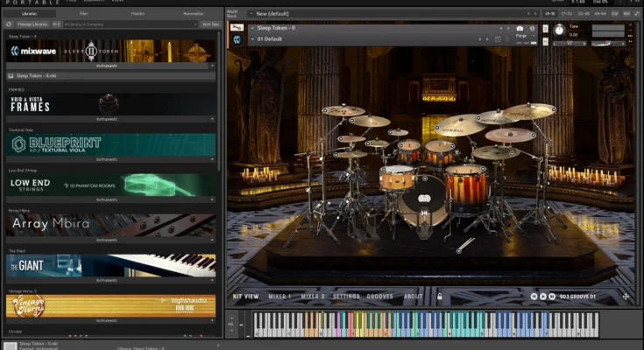This screenshot has height=350, width=644.
Task: Open Instruments of The Giant library
Action: coord(108,280)
